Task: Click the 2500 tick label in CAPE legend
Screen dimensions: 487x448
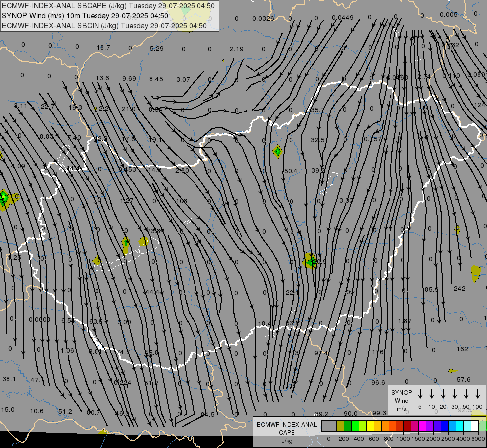Action: coord(448,439)
